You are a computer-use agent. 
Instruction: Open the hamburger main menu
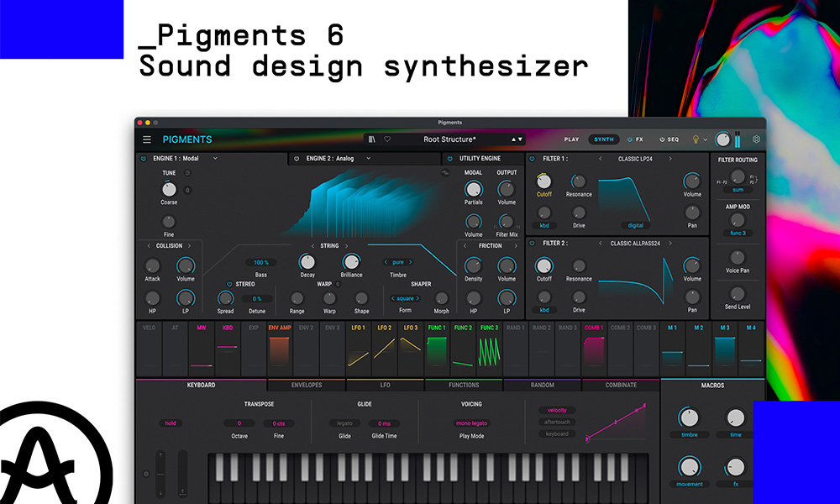point(147,139)
